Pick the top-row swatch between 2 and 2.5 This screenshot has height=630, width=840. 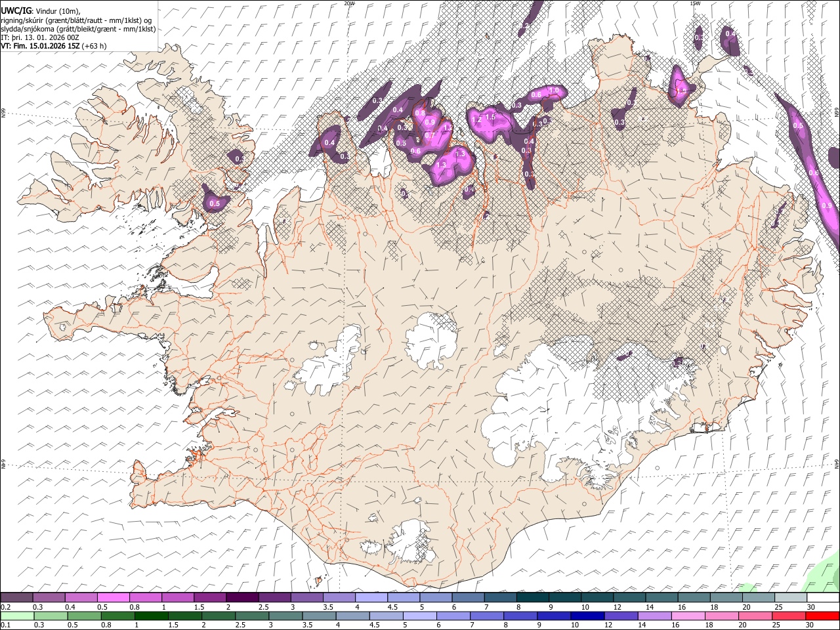243,597
